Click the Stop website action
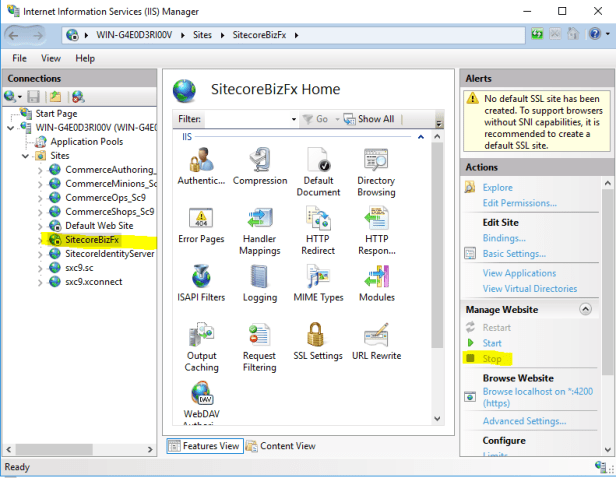 pos(492,358)
